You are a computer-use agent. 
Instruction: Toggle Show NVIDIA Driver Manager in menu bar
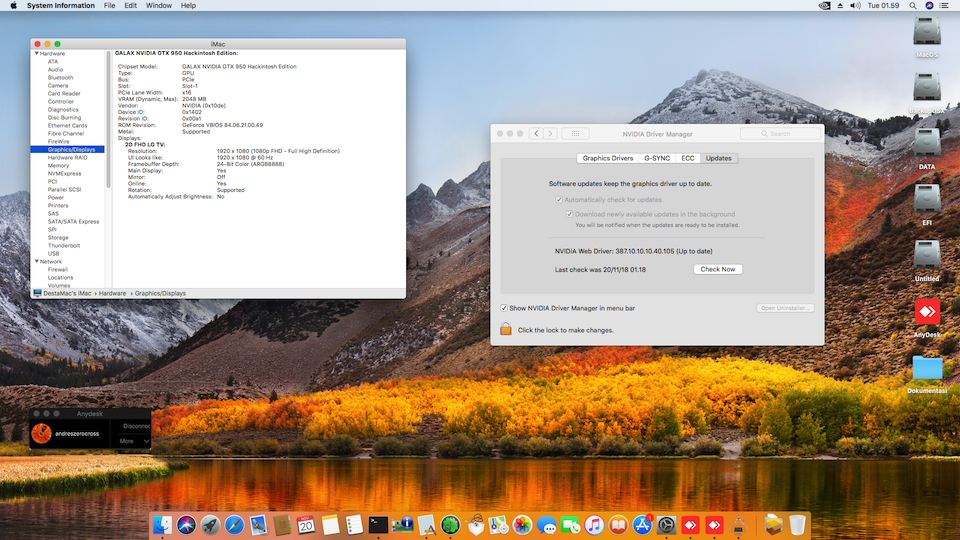click(504, 308)
